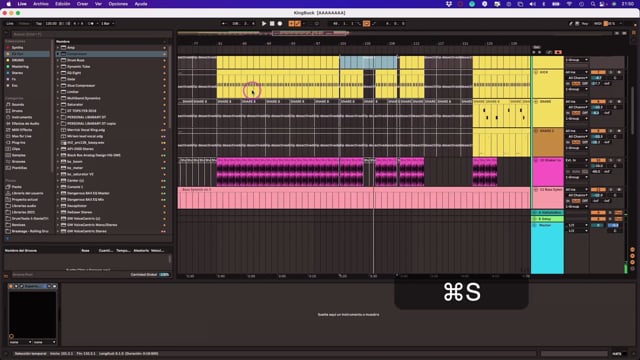The width and height of the screenshot is (640, 360).
Task: Click the Tap tempo button
Action: [x=39, y=24]
